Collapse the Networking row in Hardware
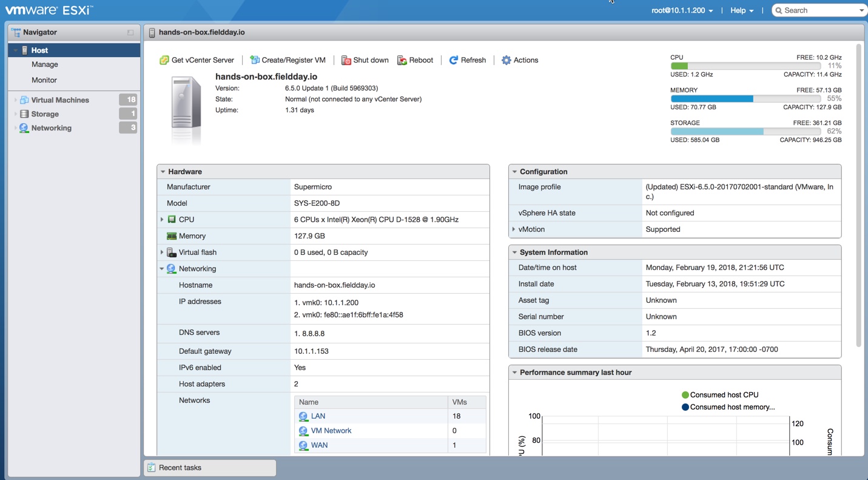868x480 pixels. 162,268
